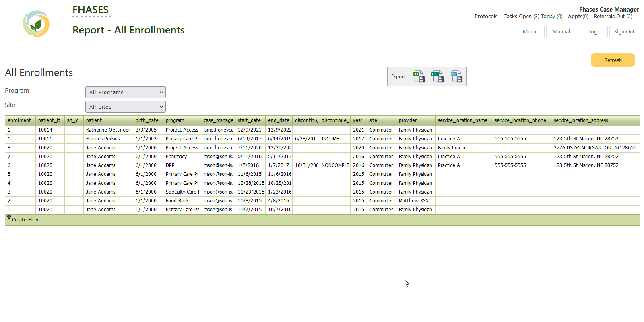
Task: Click the DPP program cell
Action: tap(182, 165)
